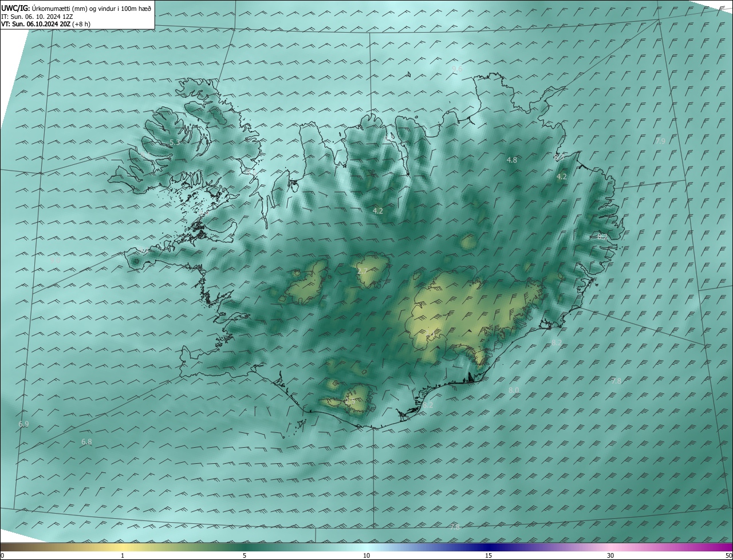This screenshot has height=560, width=733.
Task: Click the '5' tick label on color scale
Action: coord(245,555)
